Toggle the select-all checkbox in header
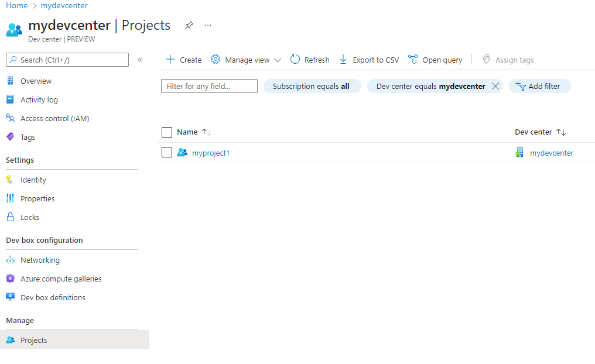The height and width of the screenshot is (364, 595). click(x=167, y=132)
